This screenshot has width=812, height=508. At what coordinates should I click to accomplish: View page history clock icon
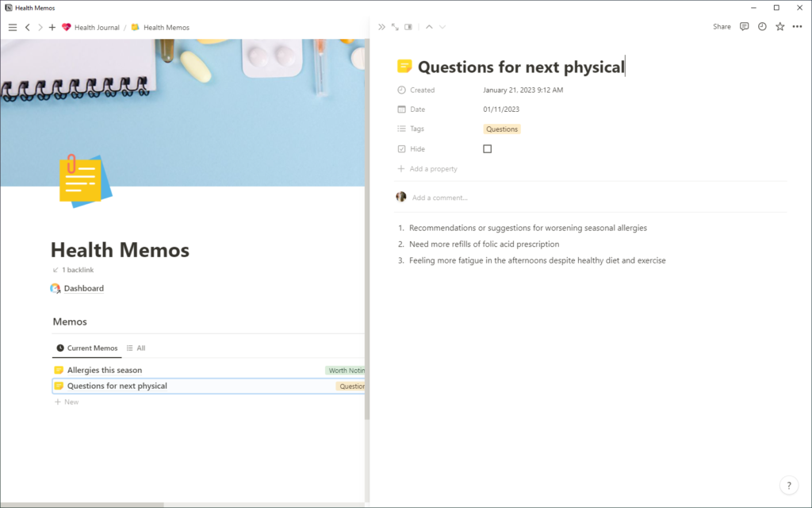762,26
